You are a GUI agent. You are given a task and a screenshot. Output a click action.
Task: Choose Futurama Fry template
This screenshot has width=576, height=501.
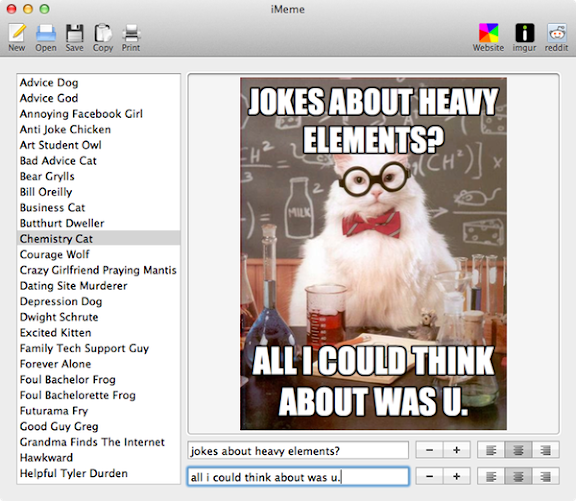pyautogui.click(x=98, y=411)
